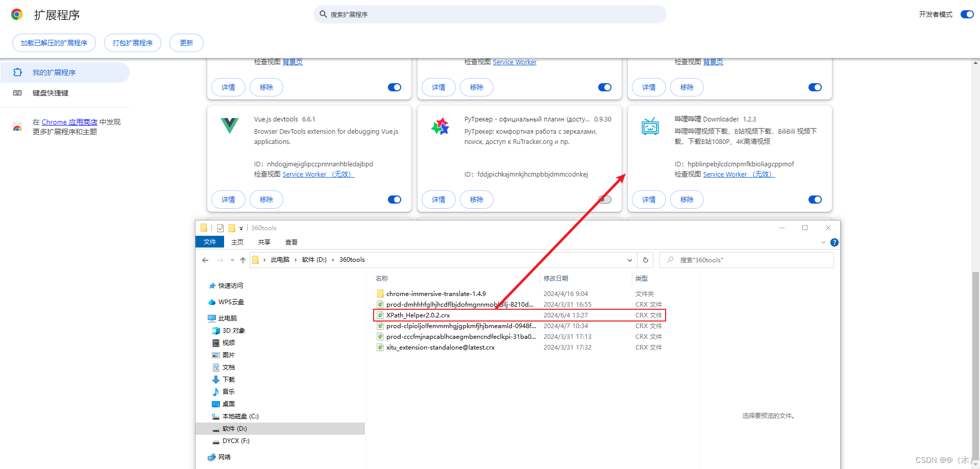Click 移除 on РуТрекер card
The image size is (980, 469).
[x=477, y=200]
